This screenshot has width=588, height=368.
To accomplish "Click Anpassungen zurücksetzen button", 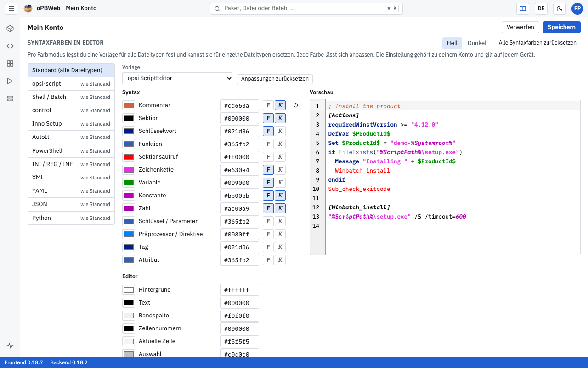I will coord(275,79).
